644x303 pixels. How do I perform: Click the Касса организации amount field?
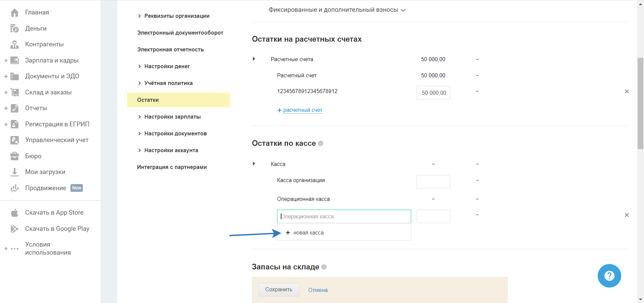tap(433, 182)
